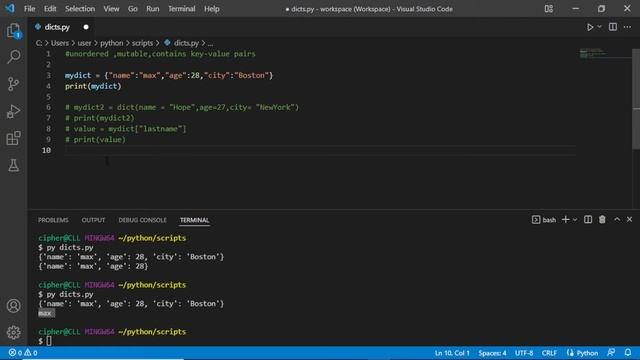Open the Extensions view
Screen dimensions: 640x360
click(x=13, y=138)
